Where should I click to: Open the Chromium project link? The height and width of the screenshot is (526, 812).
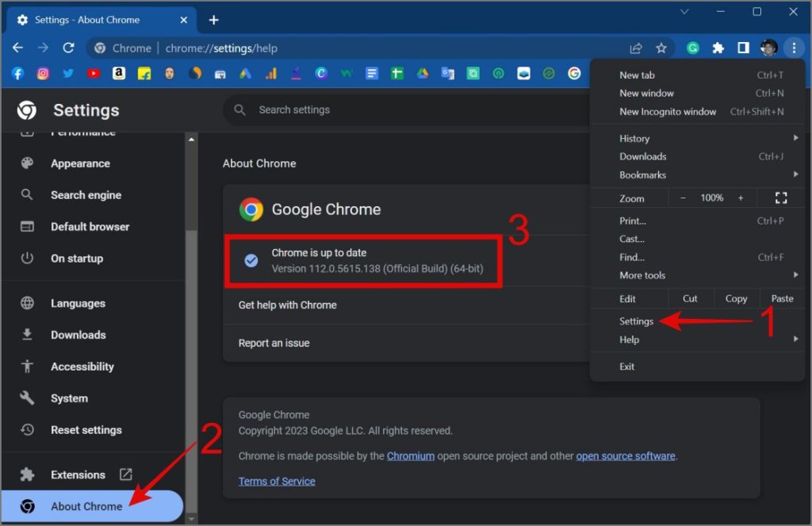pos(411,456)
